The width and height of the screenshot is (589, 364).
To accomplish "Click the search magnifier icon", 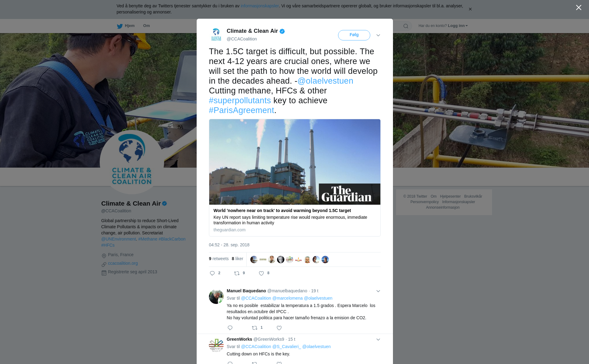I will click(406, 26).
